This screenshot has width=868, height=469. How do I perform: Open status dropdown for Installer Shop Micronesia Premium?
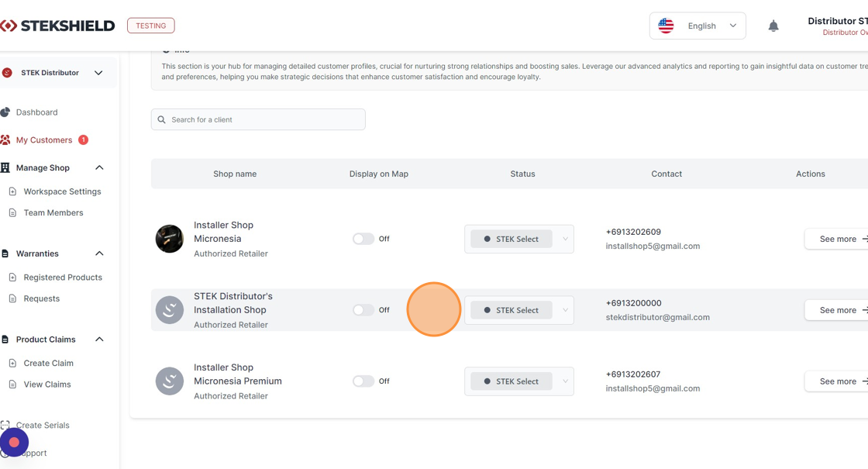pos(519,381)
